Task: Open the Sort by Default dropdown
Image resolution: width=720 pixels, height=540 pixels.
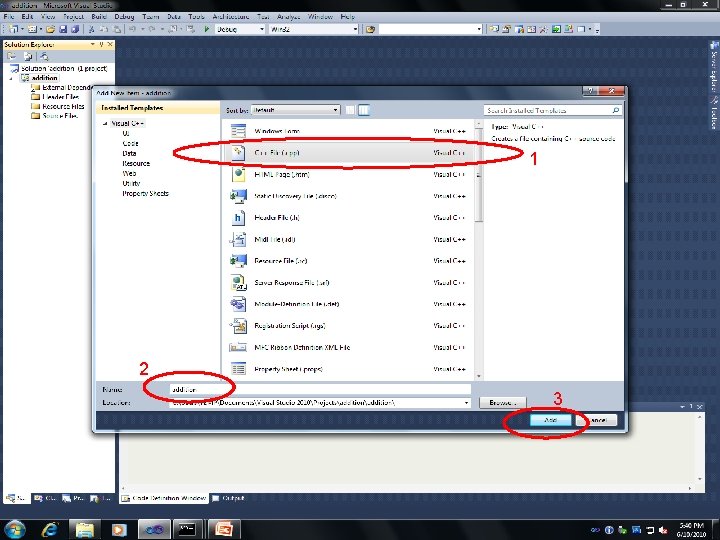Action: tap(336, 110)
